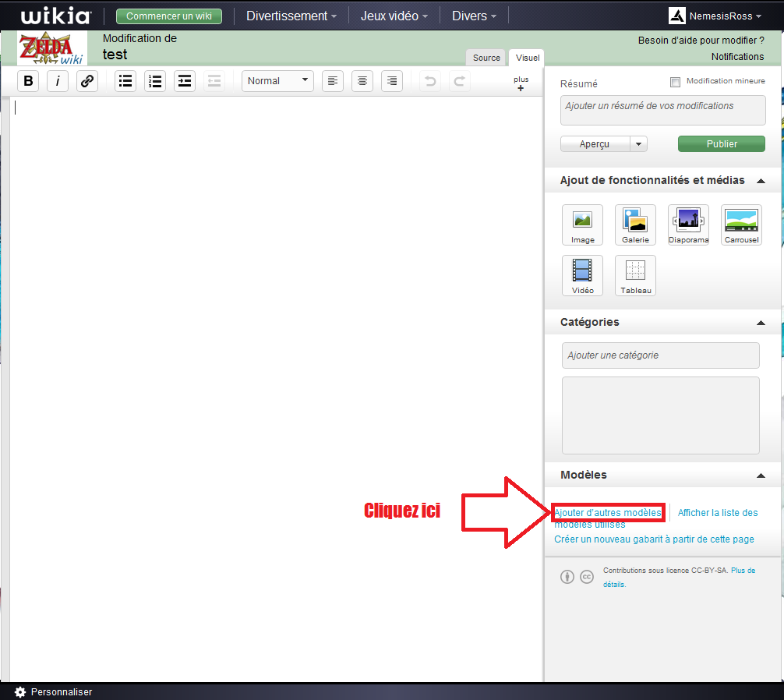Apply italic formatting with the i button
The width and height of the screenshot is (784, 700).
click(58, 81)
